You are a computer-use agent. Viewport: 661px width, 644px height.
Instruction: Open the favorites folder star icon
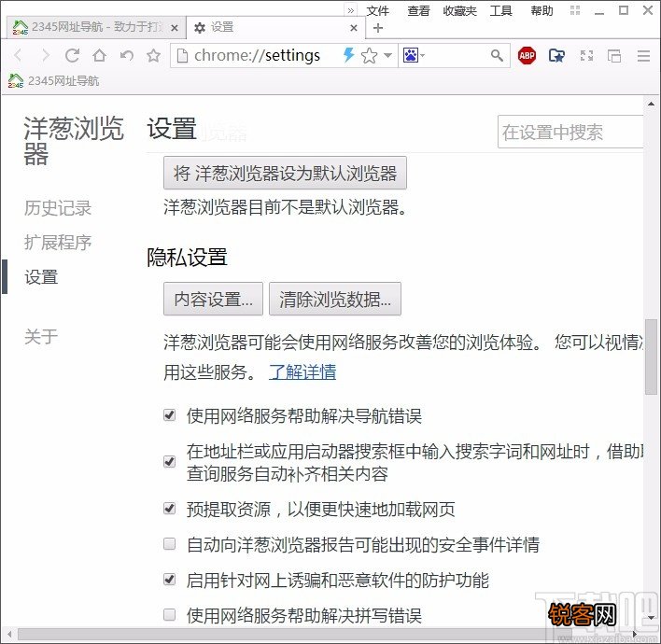[556, 55]
